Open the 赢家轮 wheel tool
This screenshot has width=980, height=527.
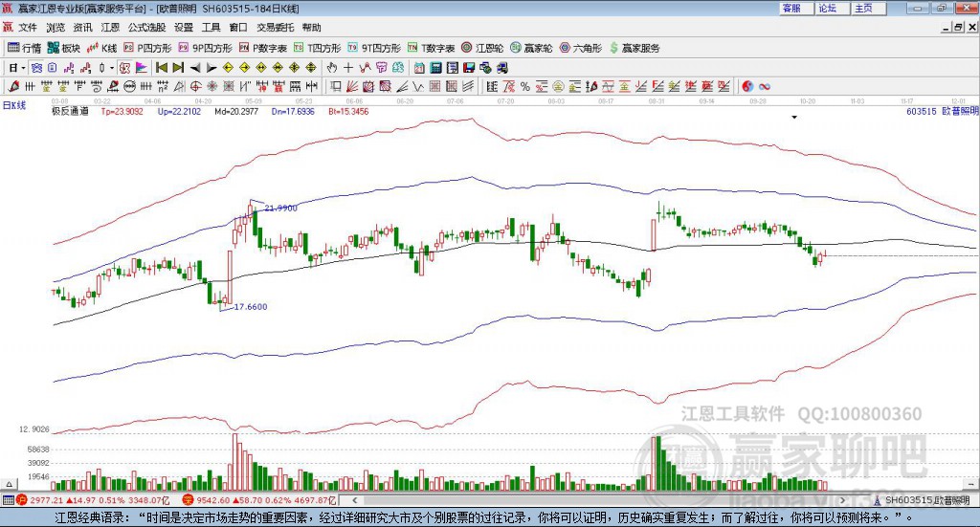click(531, 48)
